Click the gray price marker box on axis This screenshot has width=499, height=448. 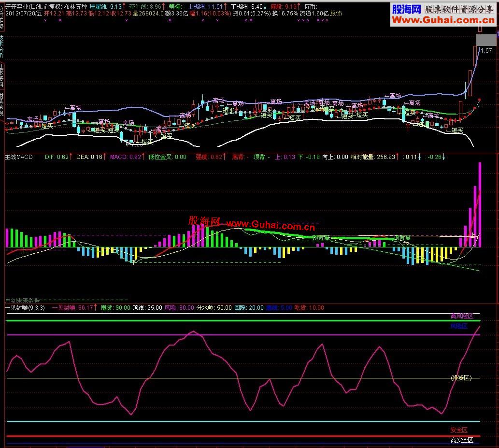click(486, 40)
